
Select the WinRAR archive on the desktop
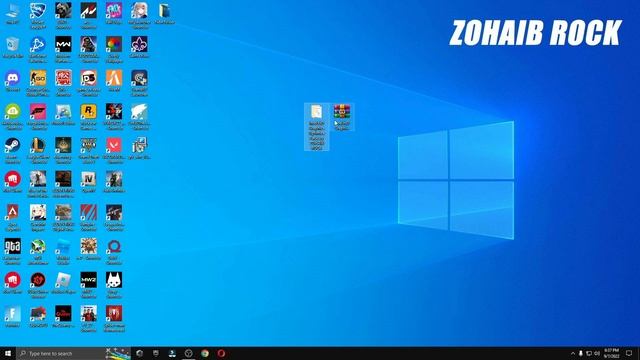pyautogui.click(x=342, y=117)
